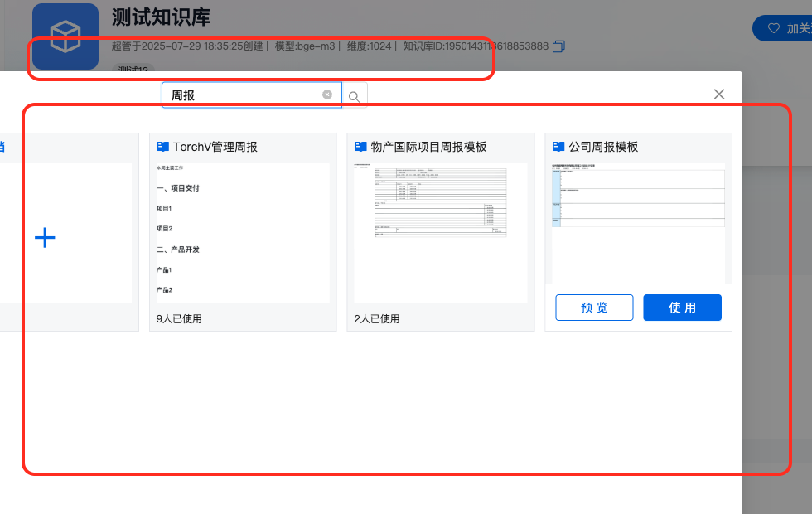
Task: Close the template picker dialog
Action: [719, 95]
